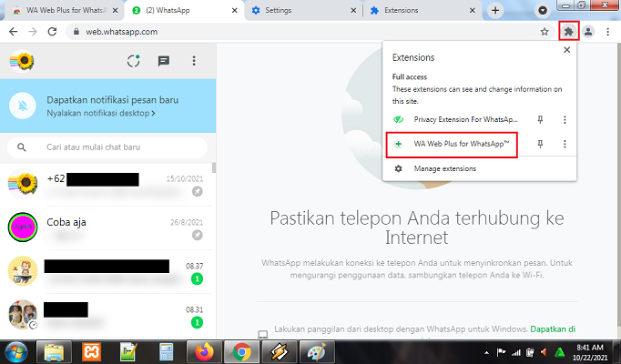Open Firefox from the taskbar

(204, 352)
